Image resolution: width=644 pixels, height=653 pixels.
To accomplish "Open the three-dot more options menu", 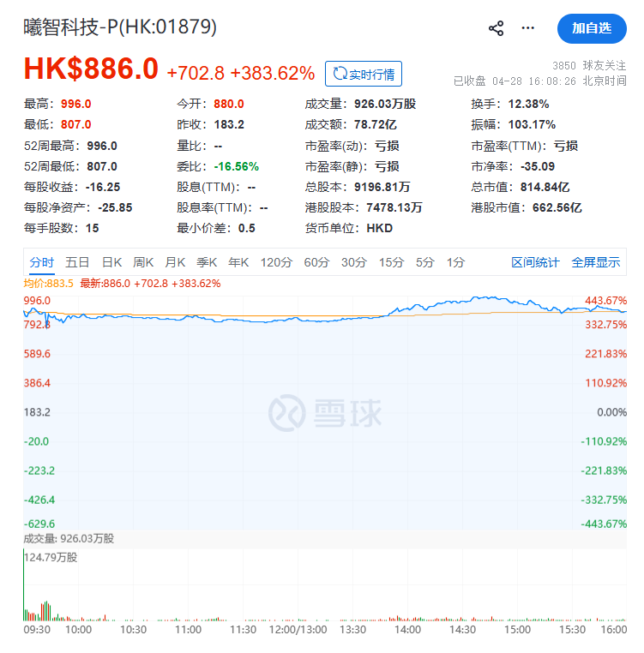I will coord(527,28).
